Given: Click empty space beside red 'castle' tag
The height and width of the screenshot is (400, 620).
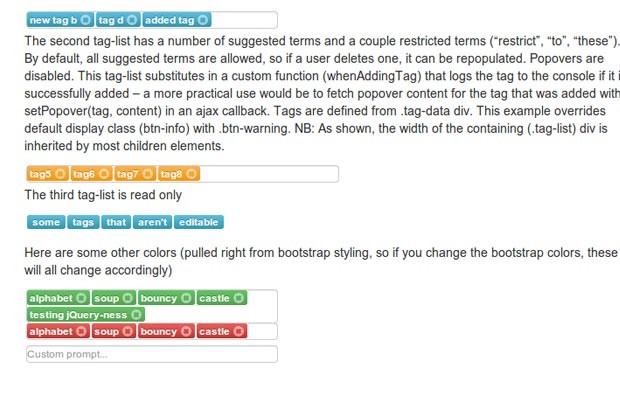Looking at the screenshot, I should pos(262,331).
